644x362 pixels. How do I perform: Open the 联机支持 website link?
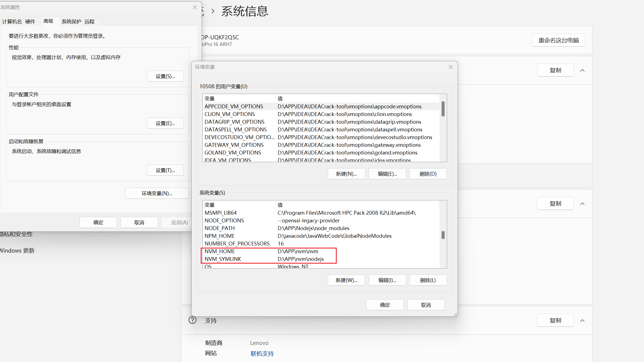tap(262, 353)
